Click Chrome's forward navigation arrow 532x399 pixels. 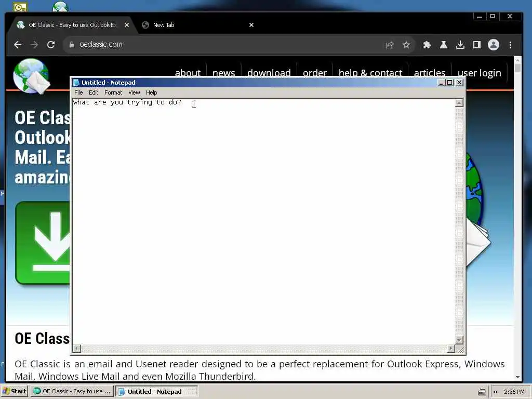pos(34,45)
